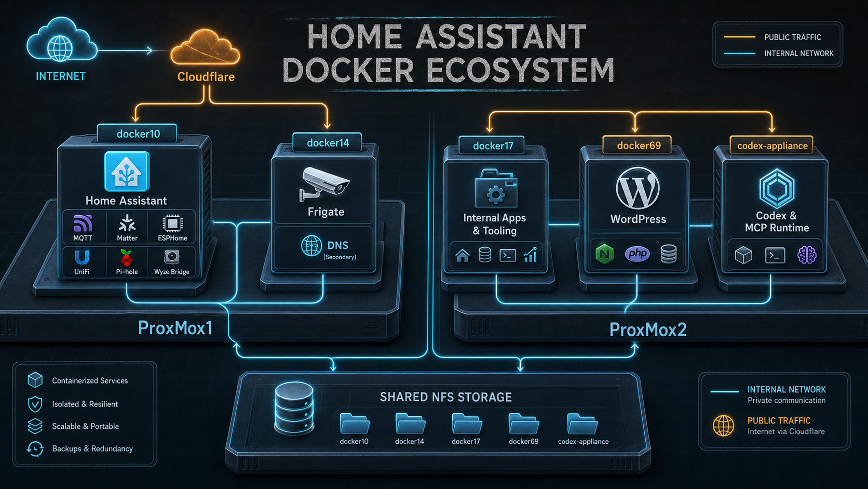Image resolution: width=868 pixels, height=489 pixels.
Task: Click the "DNS (Secondary)" text
Action: tap(340, 249)
